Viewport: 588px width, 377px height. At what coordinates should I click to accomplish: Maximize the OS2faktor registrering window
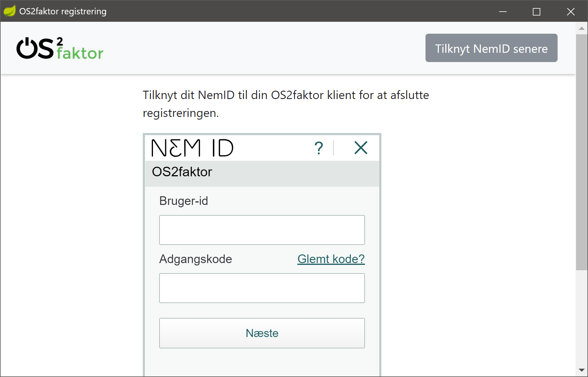coord(536,11)
